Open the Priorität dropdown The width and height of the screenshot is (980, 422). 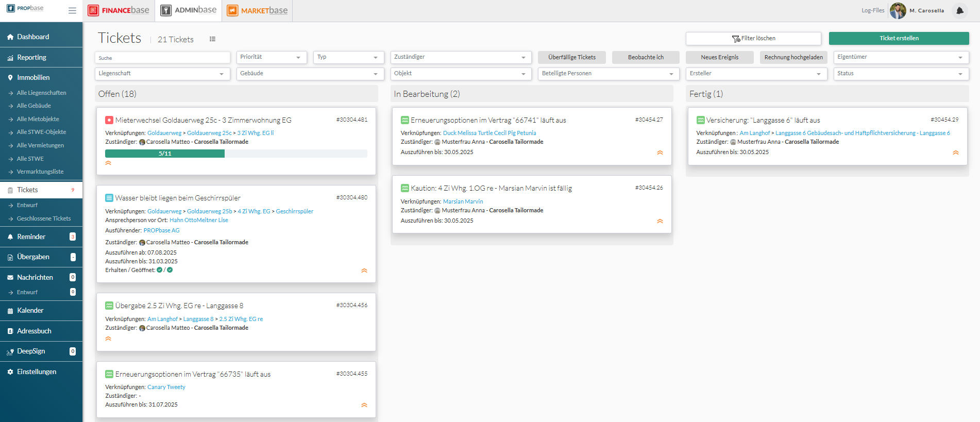(271, 57)
